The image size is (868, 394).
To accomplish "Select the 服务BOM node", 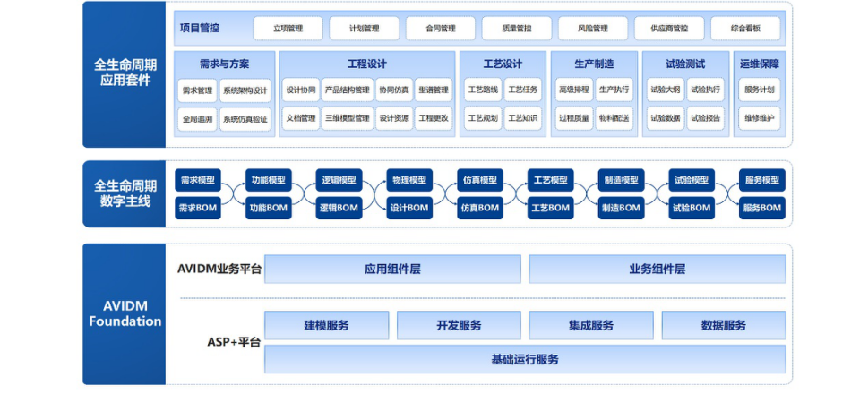I will 761,208.
